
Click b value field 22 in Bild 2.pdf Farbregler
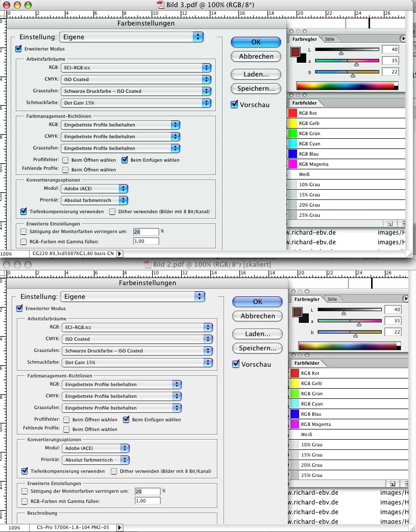(x=392, y=332)
